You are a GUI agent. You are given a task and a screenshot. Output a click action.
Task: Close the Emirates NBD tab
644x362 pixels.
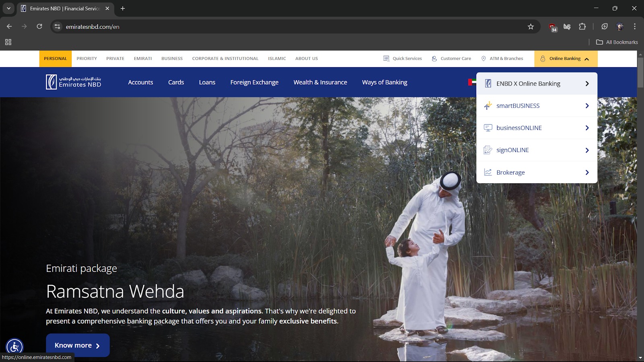(107, 8)
